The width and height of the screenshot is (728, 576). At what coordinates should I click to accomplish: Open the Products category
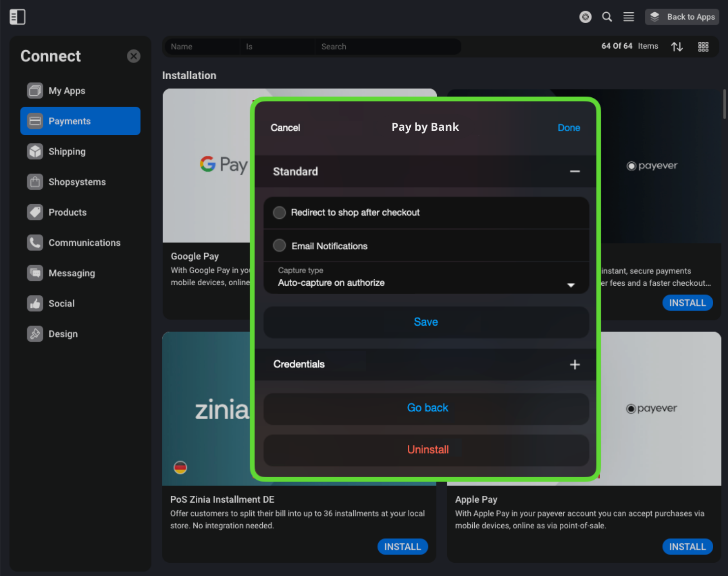(x=80, y=212)
